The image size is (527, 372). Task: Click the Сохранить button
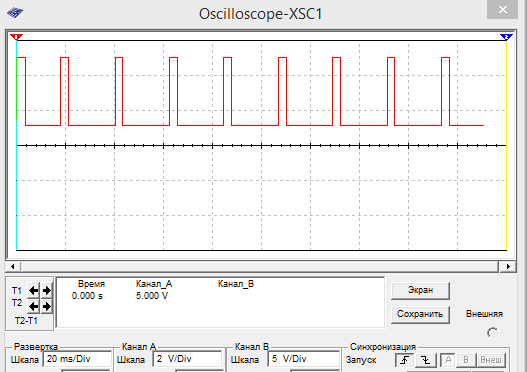pos(420,314)
